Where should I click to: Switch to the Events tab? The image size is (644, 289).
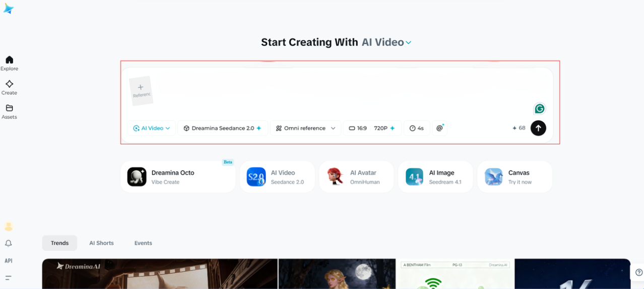pos(143,243)
